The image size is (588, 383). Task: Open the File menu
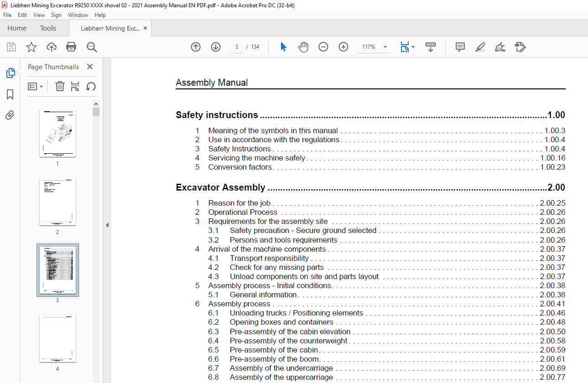7,15
